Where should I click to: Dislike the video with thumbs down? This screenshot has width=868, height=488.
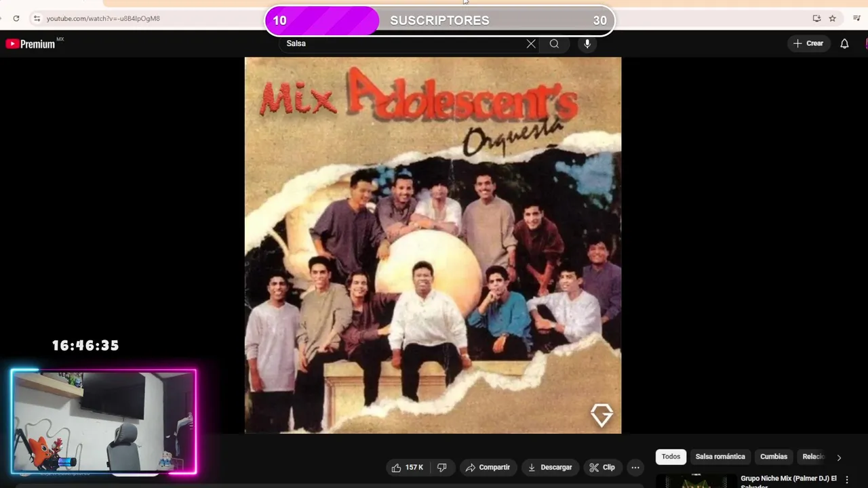click(x=441, y=467)
